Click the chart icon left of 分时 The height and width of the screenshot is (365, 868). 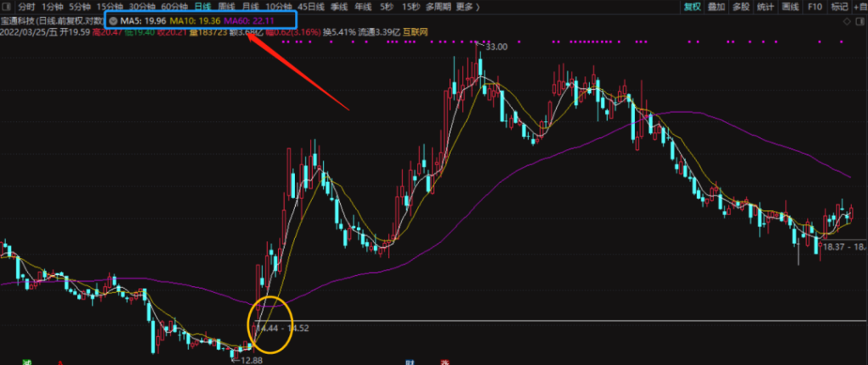6,7
